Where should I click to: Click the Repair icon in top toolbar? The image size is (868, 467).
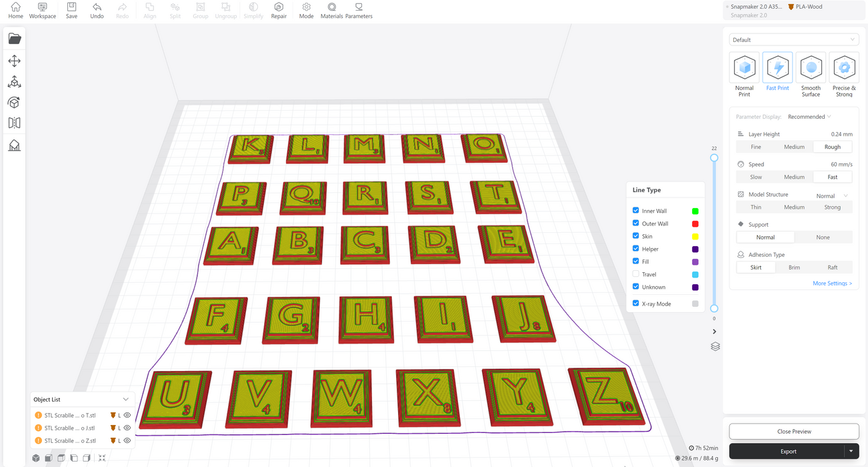pos(279,11)
